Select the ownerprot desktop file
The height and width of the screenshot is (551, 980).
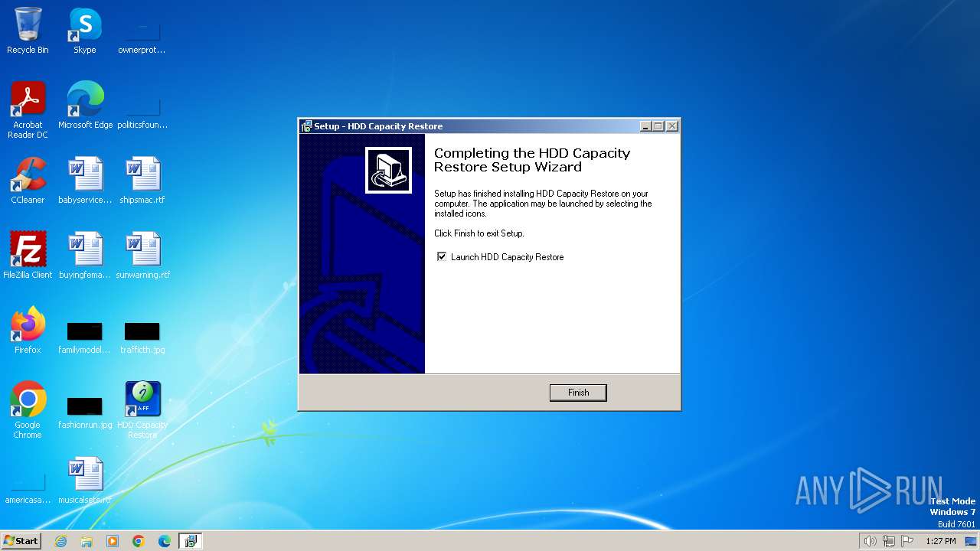[142, 37]
